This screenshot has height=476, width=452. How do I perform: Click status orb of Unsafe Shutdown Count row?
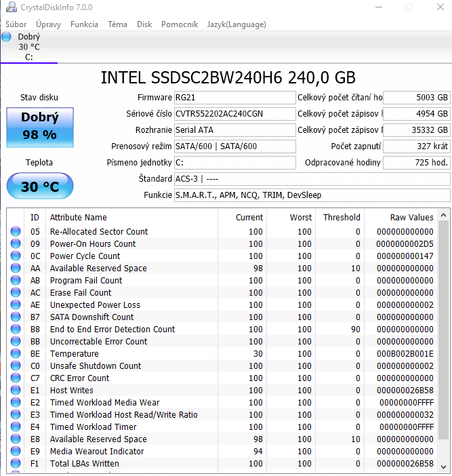[16, 365]
